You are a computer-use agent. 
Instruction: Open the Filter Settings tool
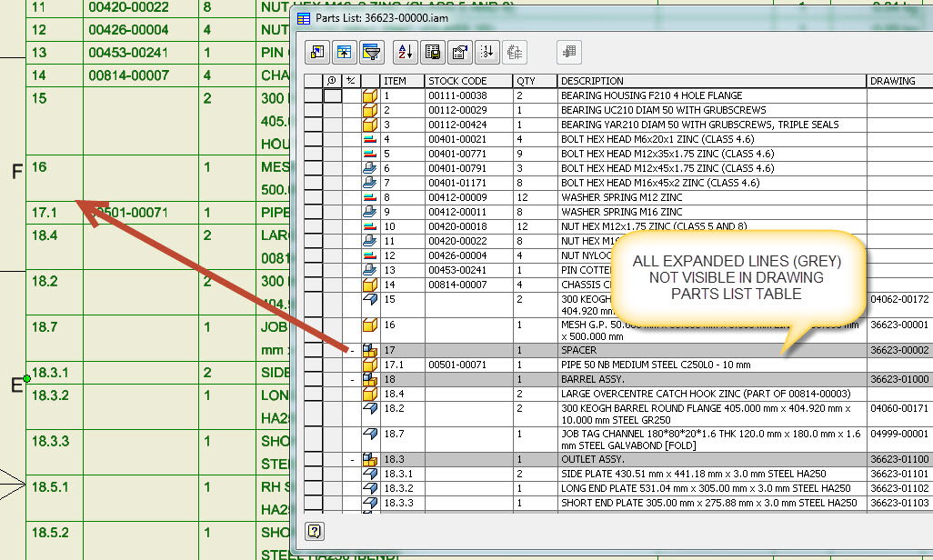371,52
